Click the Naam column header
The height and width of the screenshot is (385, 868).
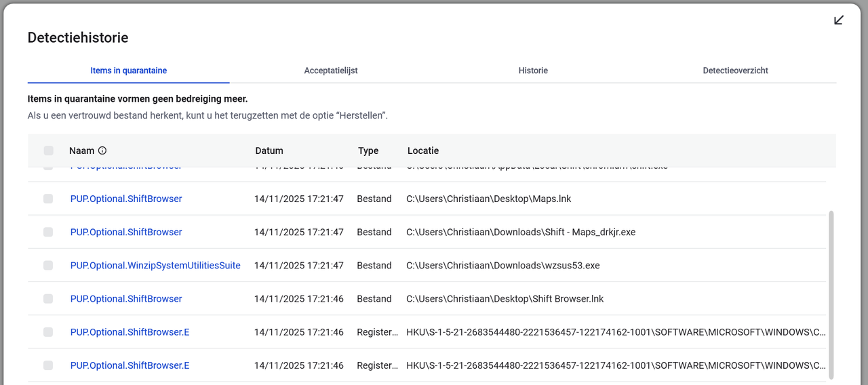tap(82, 150)
